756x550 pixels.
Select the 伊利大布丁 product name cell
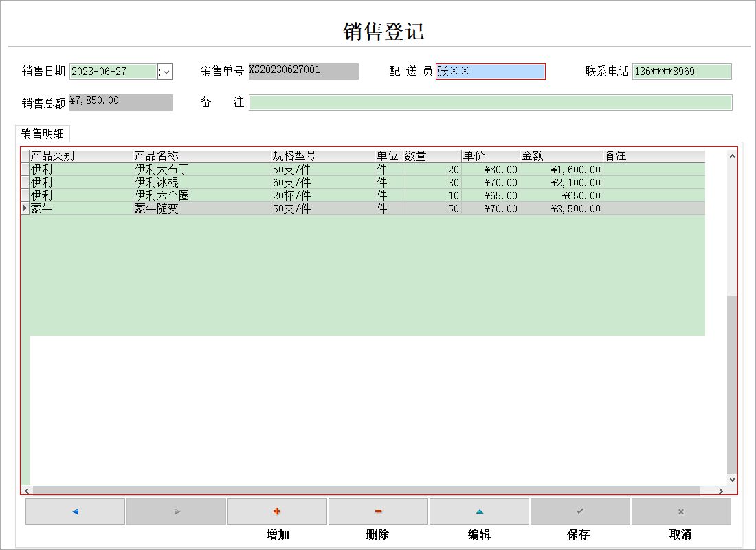[202, 169]
